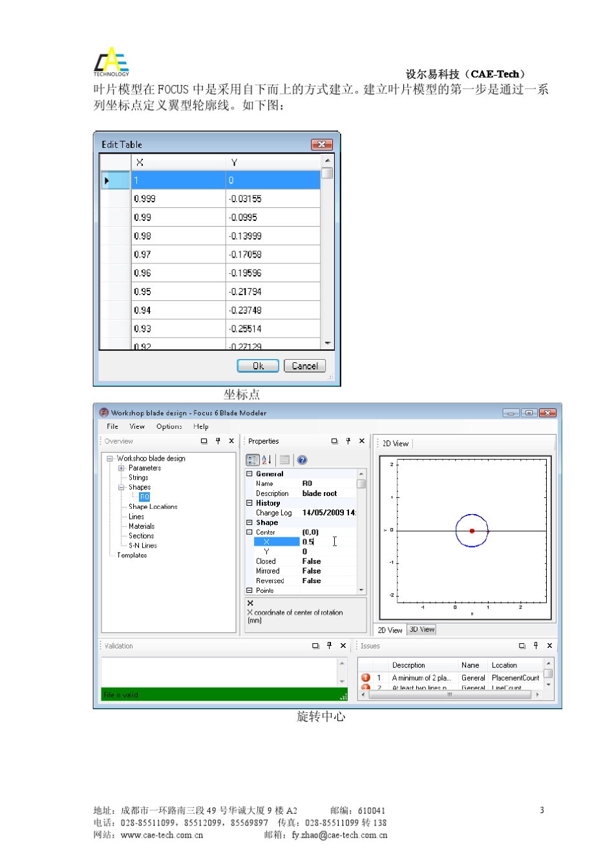The height and width of the screenshot is (868, 614).
Task: Toggle the Mirrored property False value
Action: (x=312, y=571)
